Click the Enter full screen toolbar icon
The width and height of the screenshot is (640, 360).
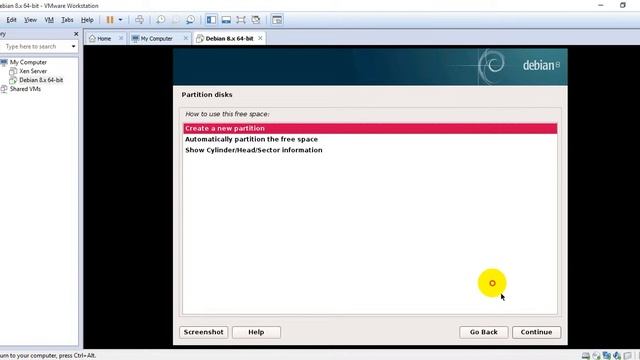coord(241,20)
